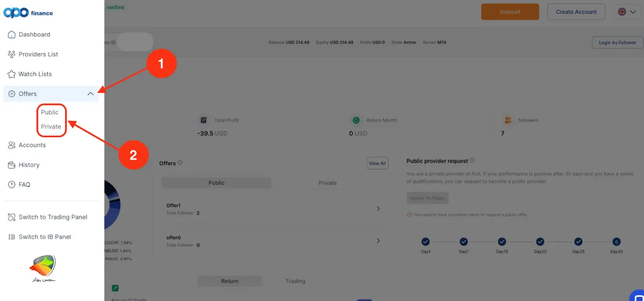Expand the Offer1 row arrow

(x=378, y=209)
